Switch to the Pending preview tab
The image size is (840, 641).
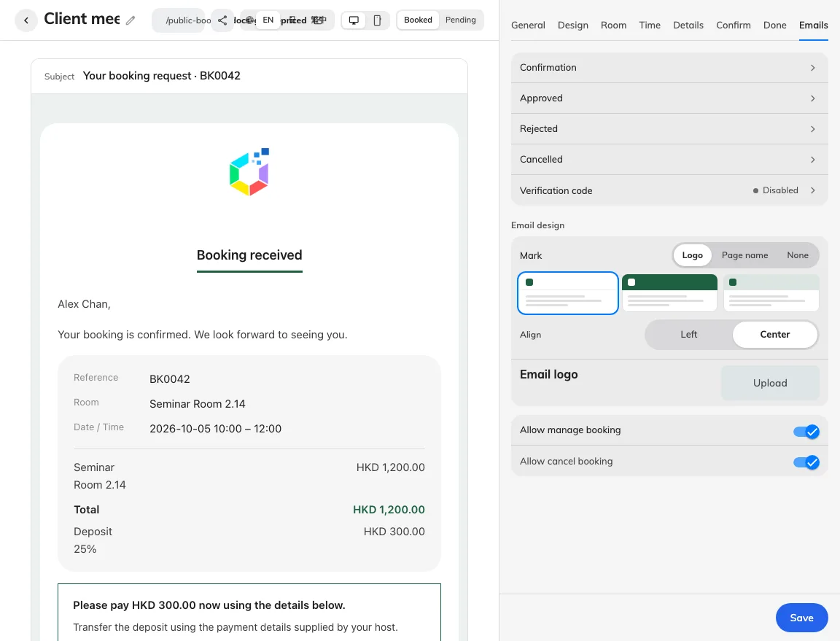click(461, 20)
